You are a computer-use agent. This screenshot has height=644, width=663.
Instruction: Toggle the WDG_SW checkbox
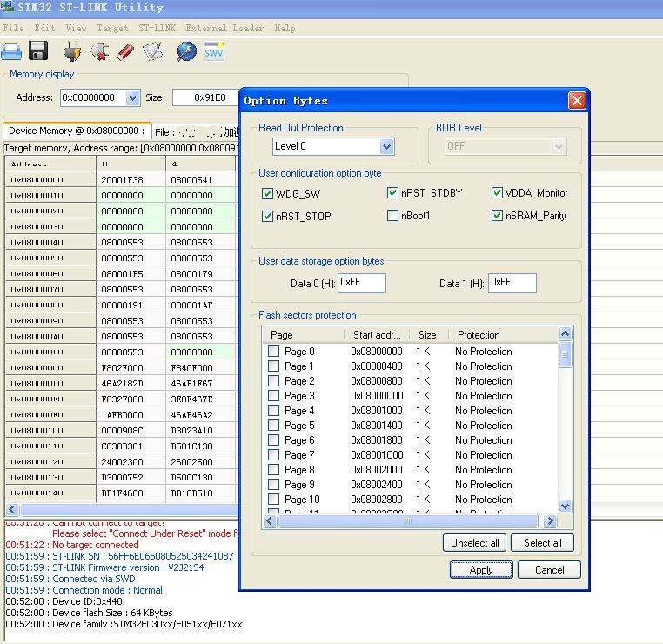(267, 194)
